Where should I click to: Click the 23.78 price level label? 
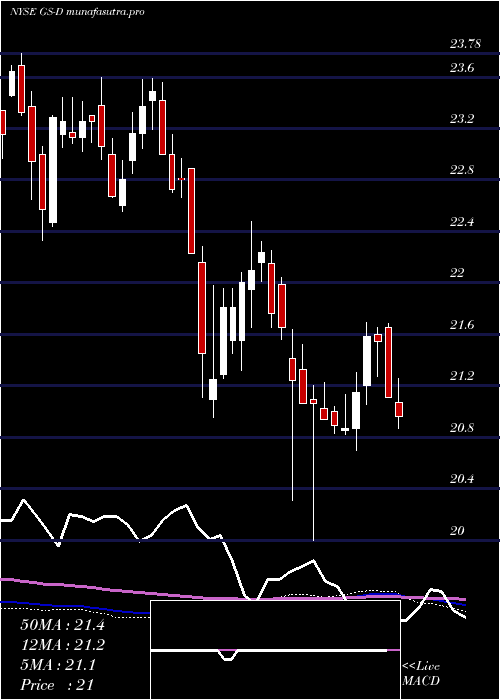(466, 44)
